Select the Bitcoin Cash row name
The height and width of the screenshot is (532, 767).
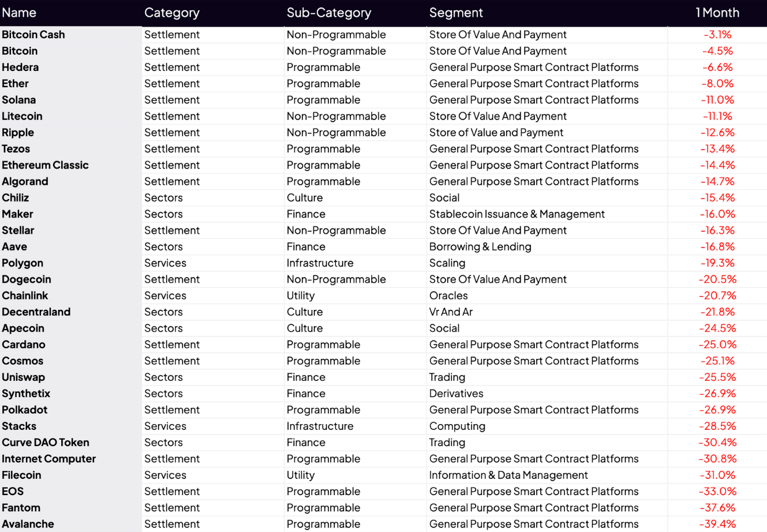(x=33, y=35)
